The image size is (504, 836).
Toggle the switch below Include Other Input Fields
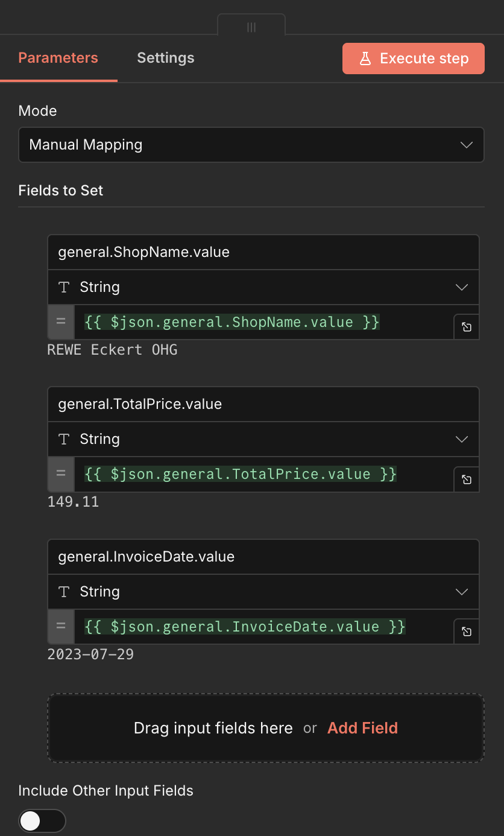click(42, 821)
